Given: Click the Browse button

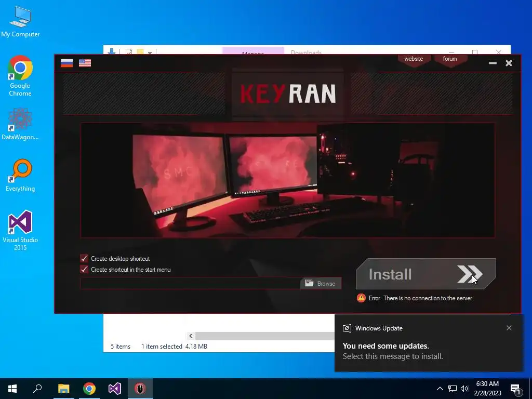Looking at the screenshot, I should 321,283.
